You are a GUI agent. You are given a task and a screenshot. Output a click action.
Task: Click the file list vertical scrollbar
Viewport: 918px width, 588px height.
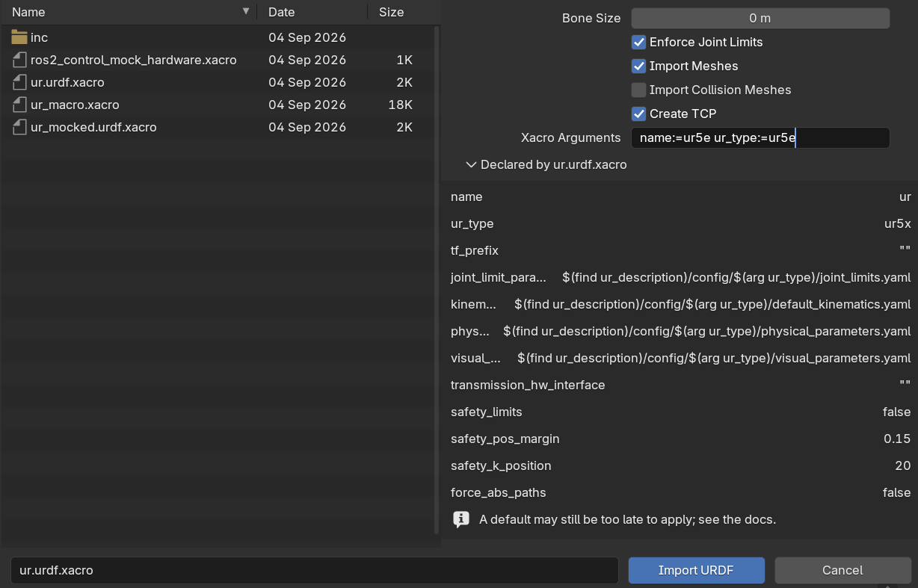[x=437, y=280]
